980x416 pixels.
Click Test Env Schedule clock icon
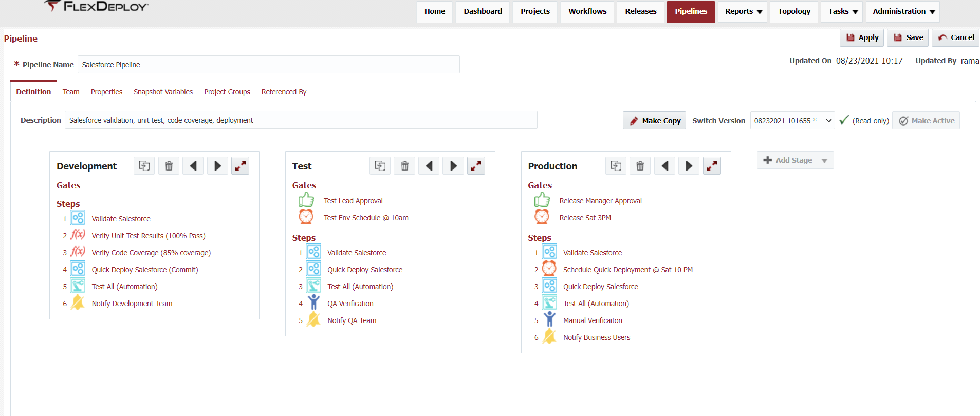[x=306, y=216]
